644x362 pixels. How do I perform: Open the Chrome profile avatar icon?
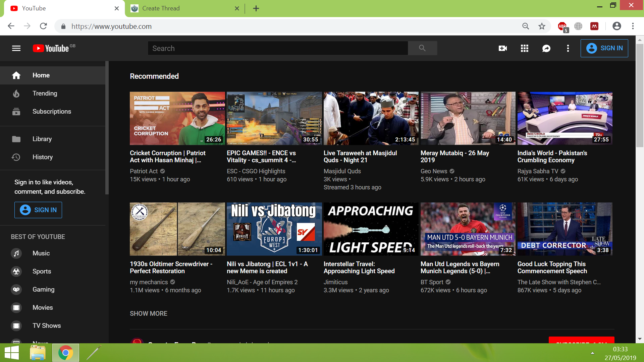[x=616, y=26]
